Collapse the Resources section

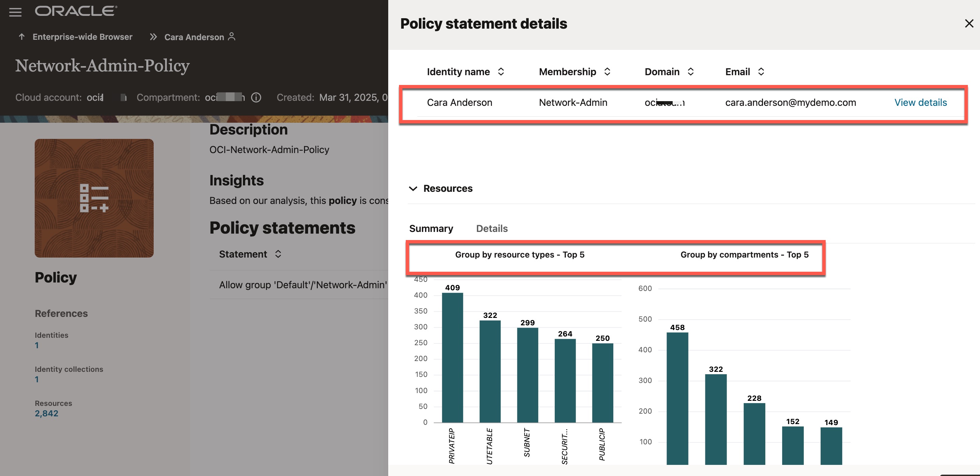pyautogui.click(x=413, y=189)
